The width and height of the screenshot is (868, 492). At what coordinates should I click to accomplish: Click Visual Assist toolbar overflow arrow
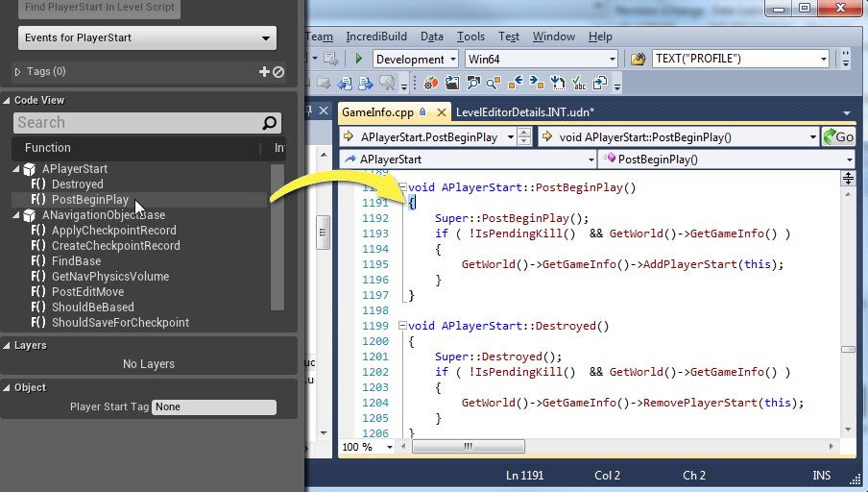[x=617, y=85]
